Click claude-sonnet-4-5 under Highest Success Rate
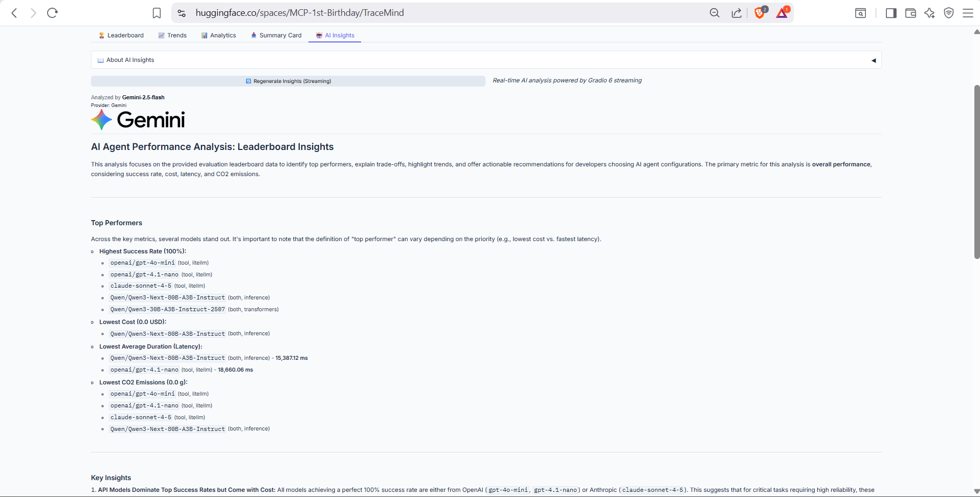 click(141, 286)
